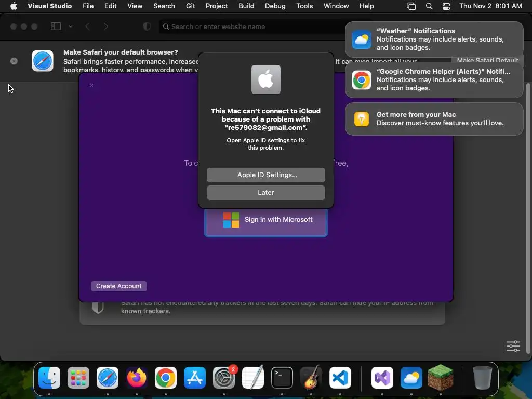The height and width of the screenshot is (399, 532).
Task: Open TextEdit from the dock
Action: 253,377
